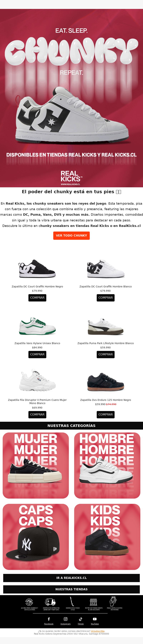Click the Unsubscribe link
This screenshot has height=644, width=143.
pos(98,631)
